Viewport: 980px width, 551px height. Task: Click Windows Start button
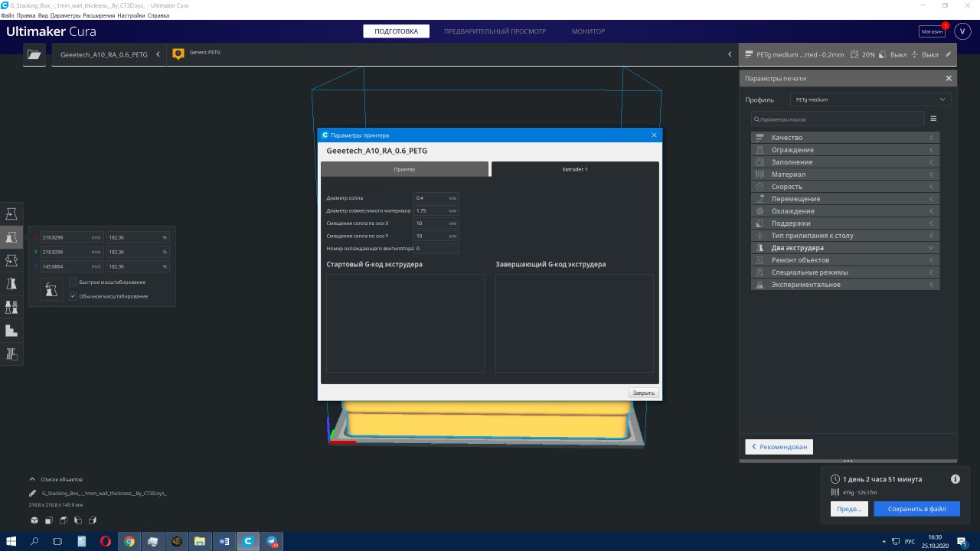pos(11,541)
